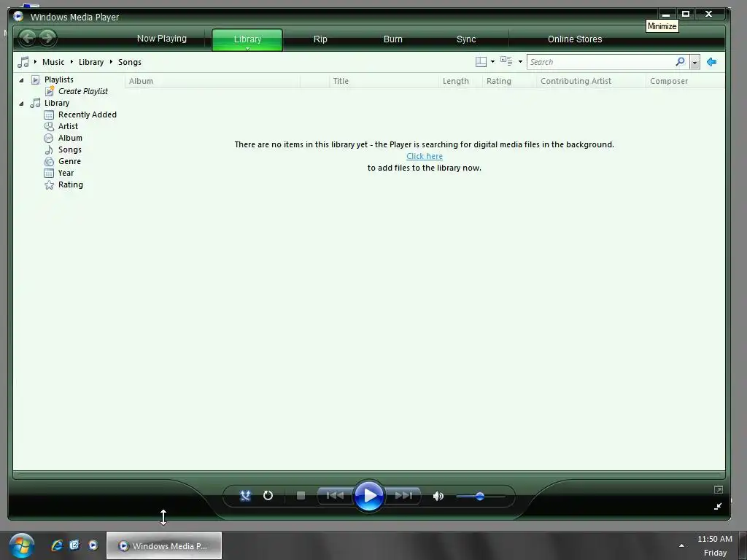Image resolution: width=747 pixels, height=560 pixels.
Task: Collapse the Library tree node
Action: click(x=21, y=104)
